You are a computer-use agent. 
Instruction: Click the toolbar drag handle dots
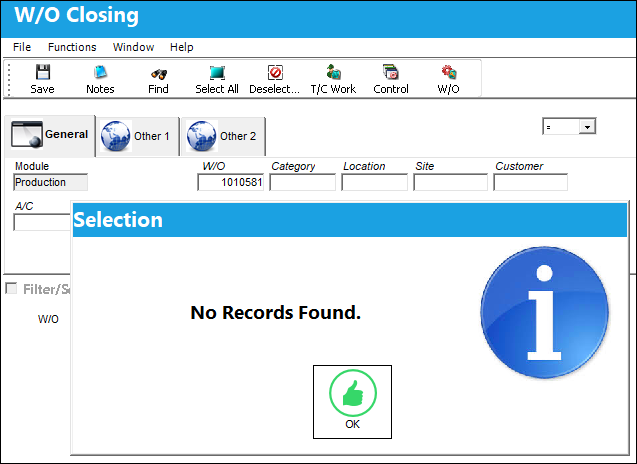click(x=9, y=79)
